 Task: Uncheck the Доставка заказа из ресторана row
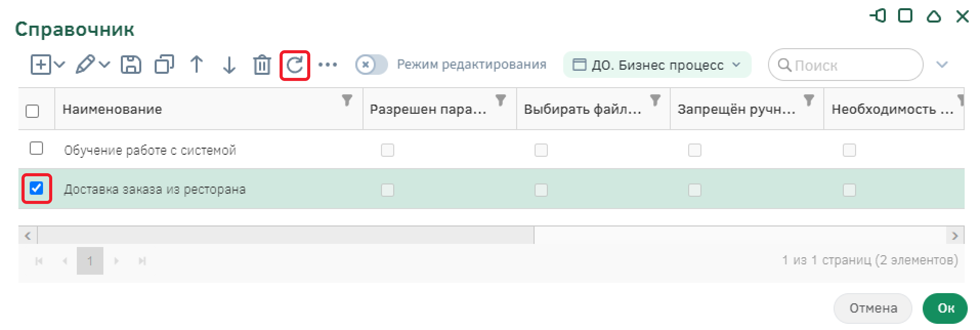[x=36, y=188]
